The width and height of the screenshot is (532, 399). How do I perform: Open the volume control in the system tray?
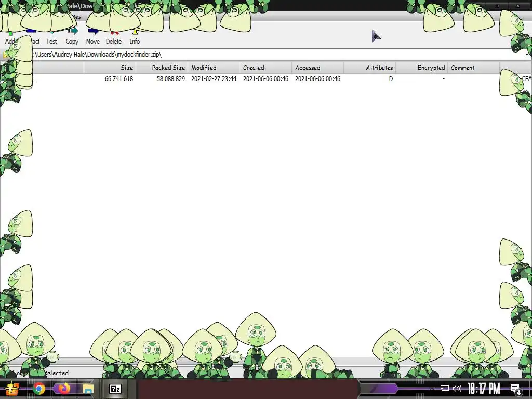[x=457, y=389]
